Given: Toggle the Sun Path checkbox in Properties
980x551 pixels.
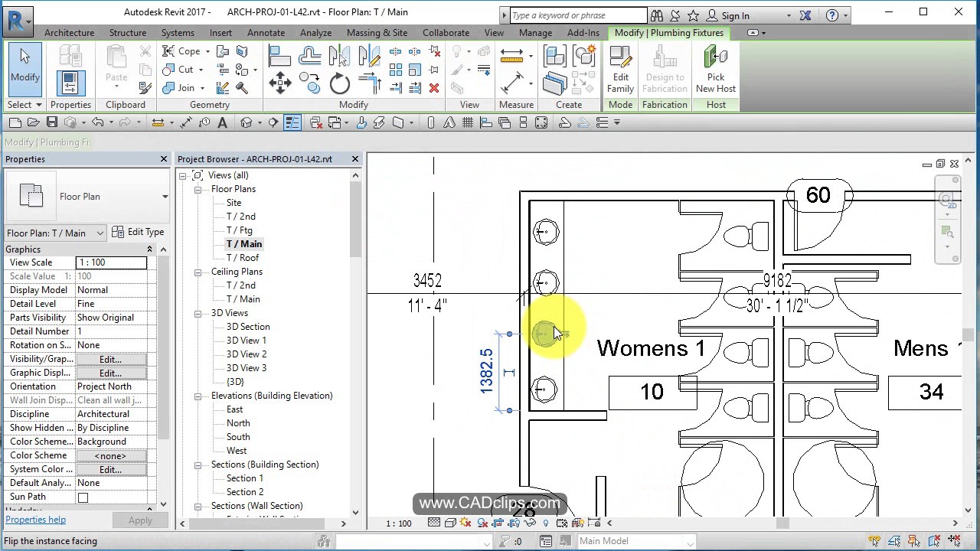Looking at the screenshot, I should coord(84,496).
